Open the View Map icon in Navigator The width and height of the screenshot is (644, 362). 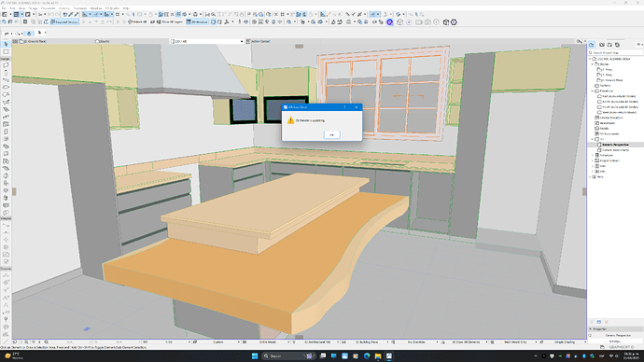[x=602, y=45]
